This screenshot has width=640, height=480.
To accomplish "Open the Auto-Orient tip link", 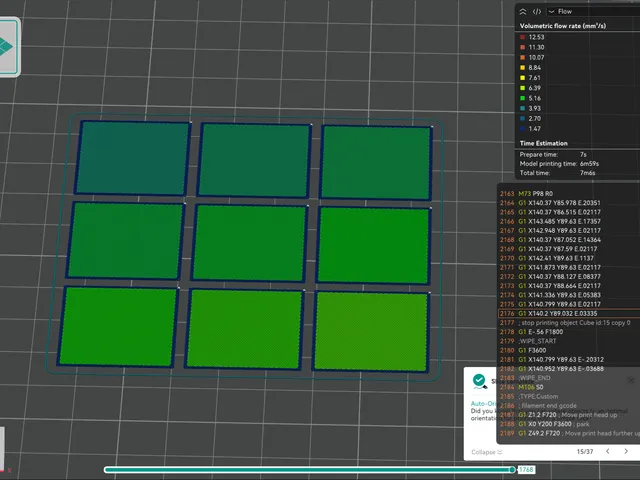I will pyautogui.click(x=483, y=404).
